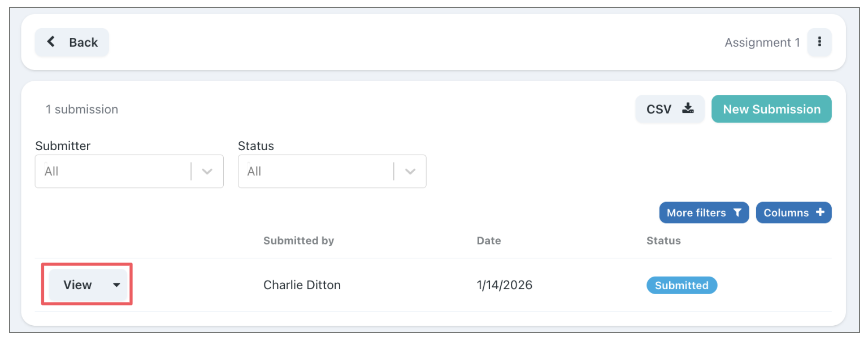Click the Date column header
Image resolution: width=868 pixels, height=341 pixels.
point(489,241)
